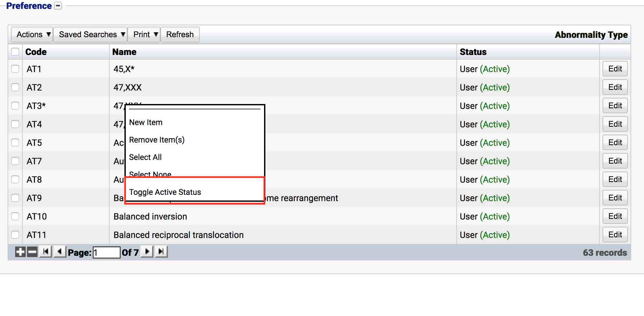Go to the next page arrow

click(147, 252)
